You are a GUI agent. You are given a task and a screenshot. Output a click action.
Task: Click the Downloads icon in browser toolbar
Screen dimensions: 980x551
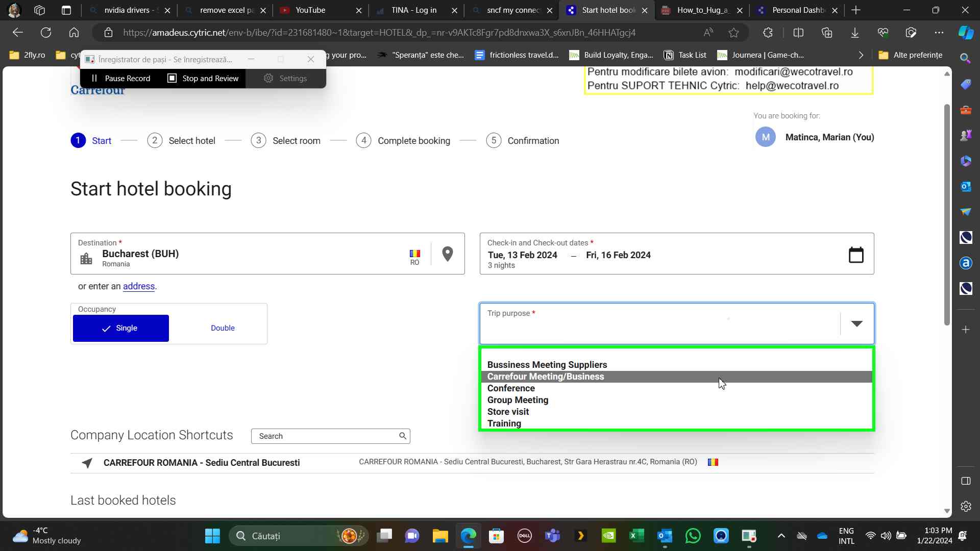point(854,33)
